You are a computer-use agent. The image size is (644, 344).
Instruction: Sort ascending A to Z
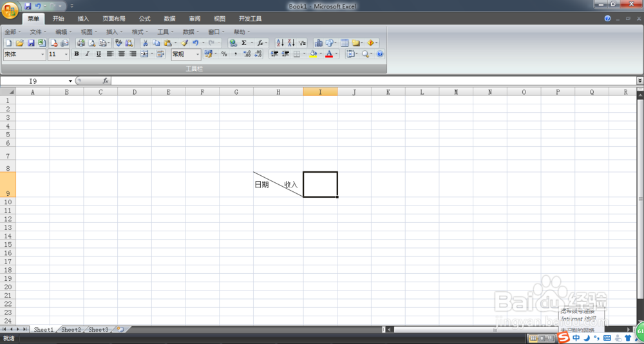[280, 43]
